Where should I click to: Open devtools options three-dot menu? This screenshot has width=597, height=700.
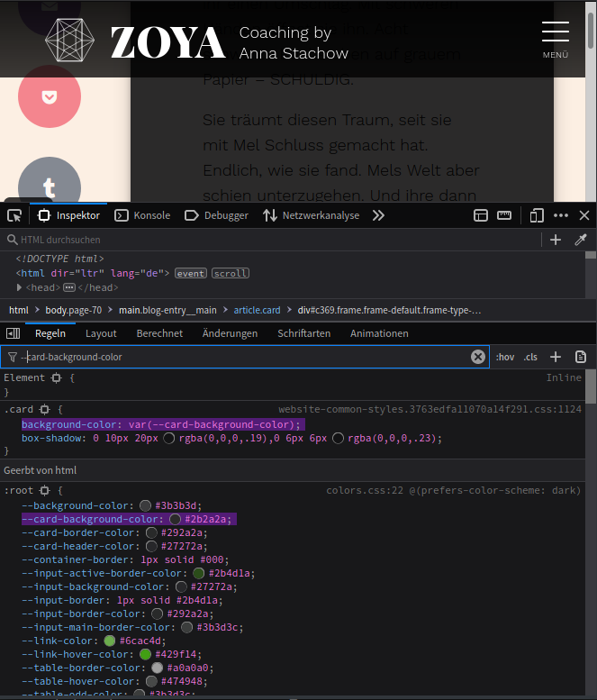point(561,215)
